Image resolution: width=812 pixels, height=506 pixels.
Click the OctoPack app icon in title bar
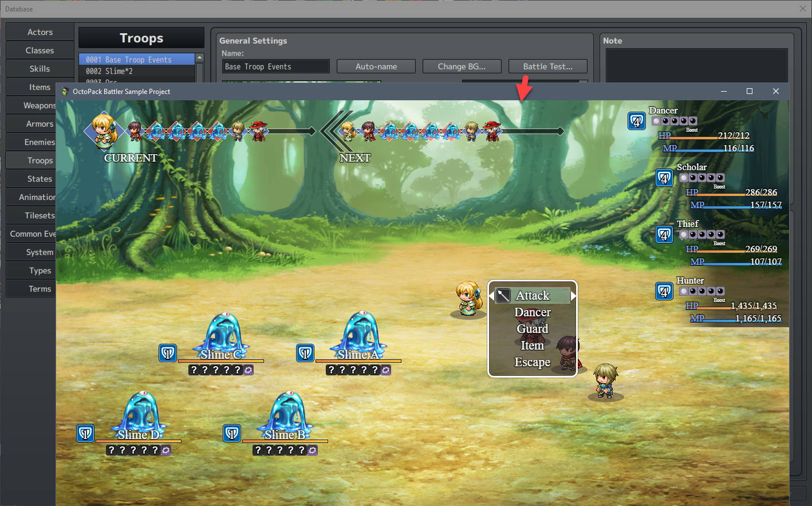point(65,92)
